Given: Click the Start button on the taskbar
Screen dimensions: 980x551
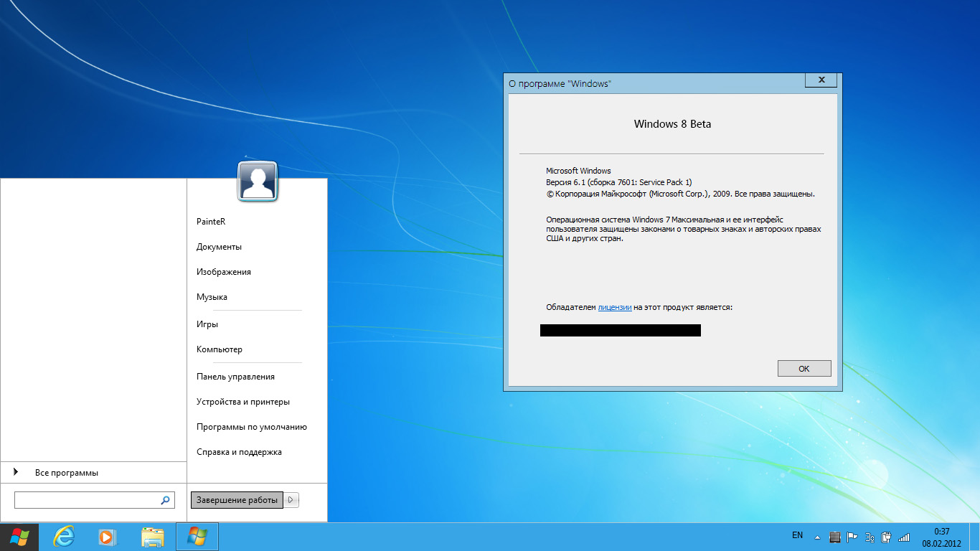Looking at the screenshot, I should pos(19,537).
